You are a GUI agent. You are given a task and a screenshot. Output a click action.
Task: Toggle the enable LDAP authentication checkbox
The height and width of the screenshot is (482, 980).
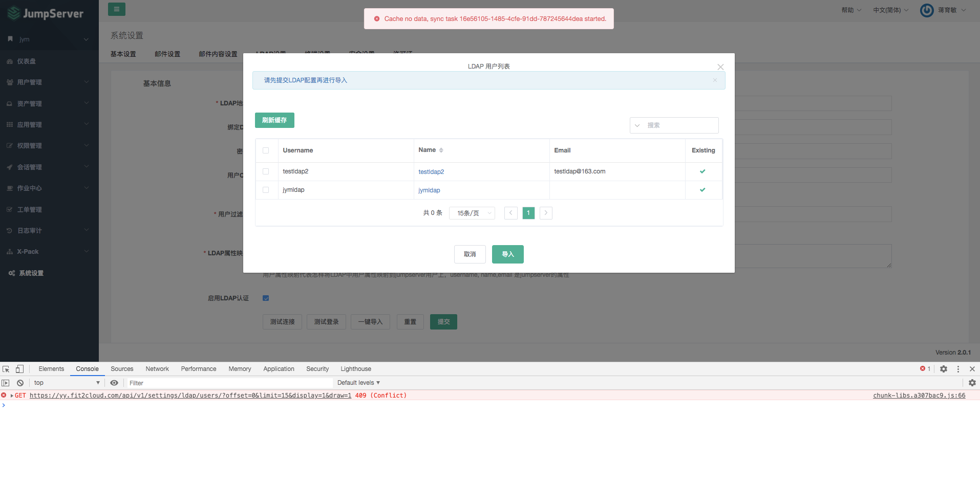[266, 298]
